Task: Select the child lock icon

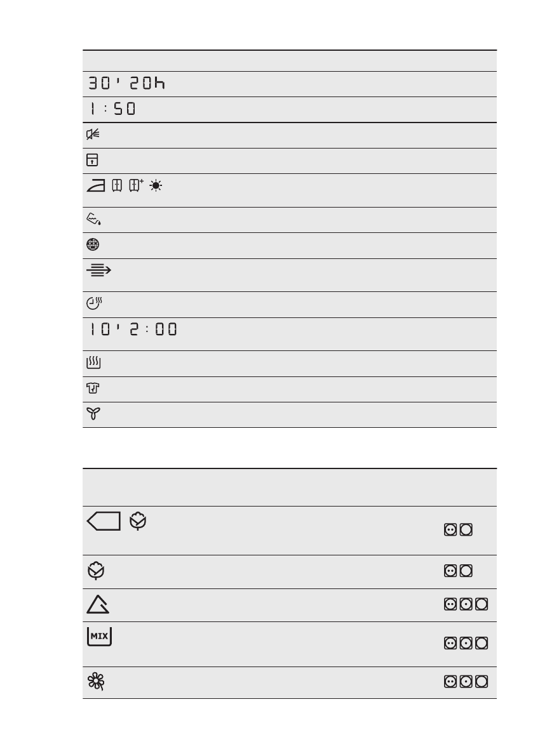Action: pyautogui.click(x=91, y=161)
